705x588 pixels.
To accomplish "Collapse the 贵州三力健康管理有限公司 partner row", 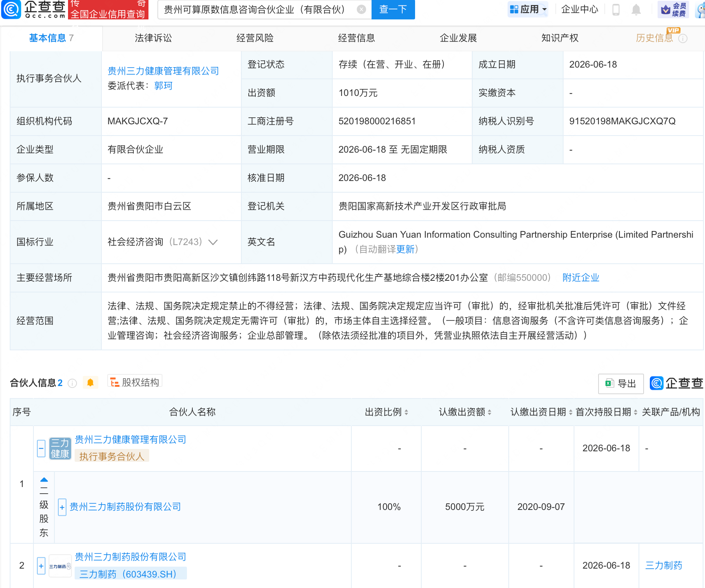I will pos(41,449).
